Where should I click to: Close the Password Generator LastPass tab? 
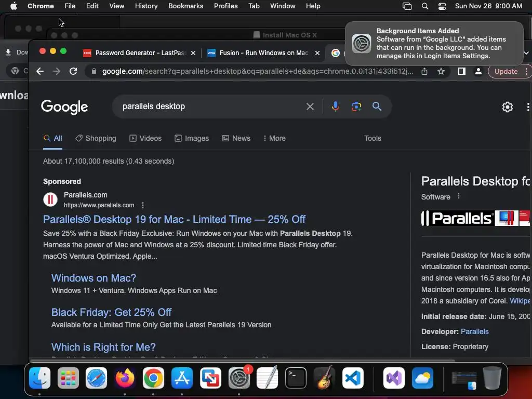(193, 53)
